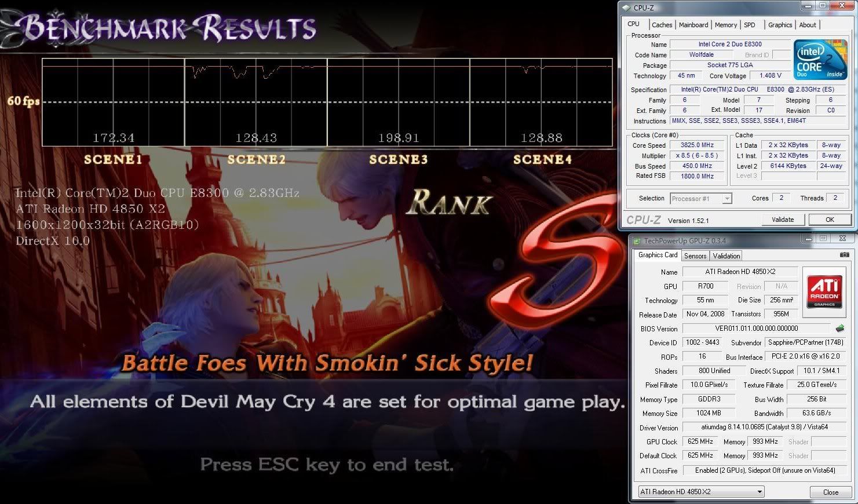The width and height of the screenshot is (858, 504).
Task: Click the 60 fps graph label
Action: click(x=23, y=101)
